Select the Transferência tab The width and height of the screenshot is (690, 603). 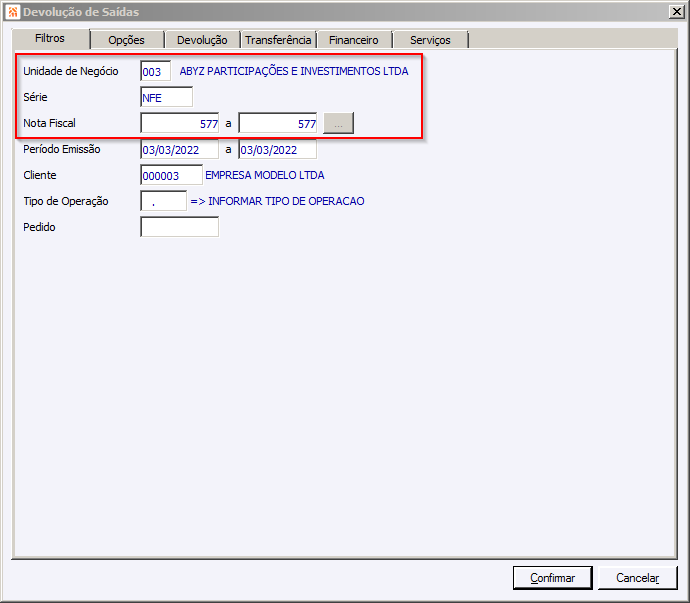click(278, 40)
